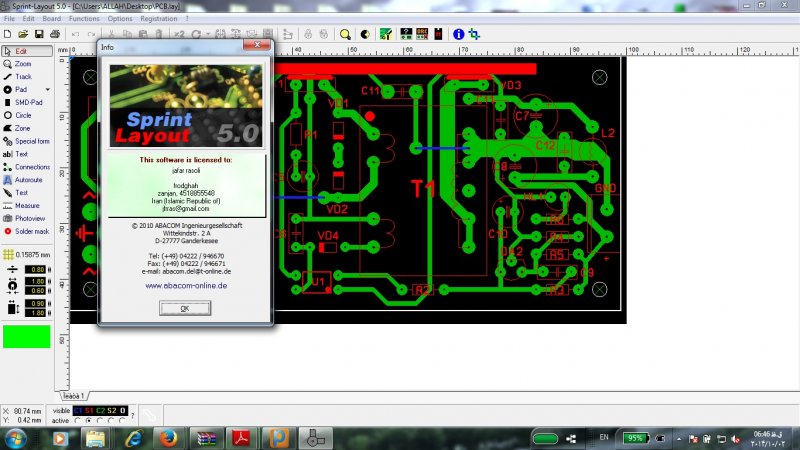This screenshot has height=450, width=800.
Task: Toggle visibility of layer C2
Action: [101, 410]
